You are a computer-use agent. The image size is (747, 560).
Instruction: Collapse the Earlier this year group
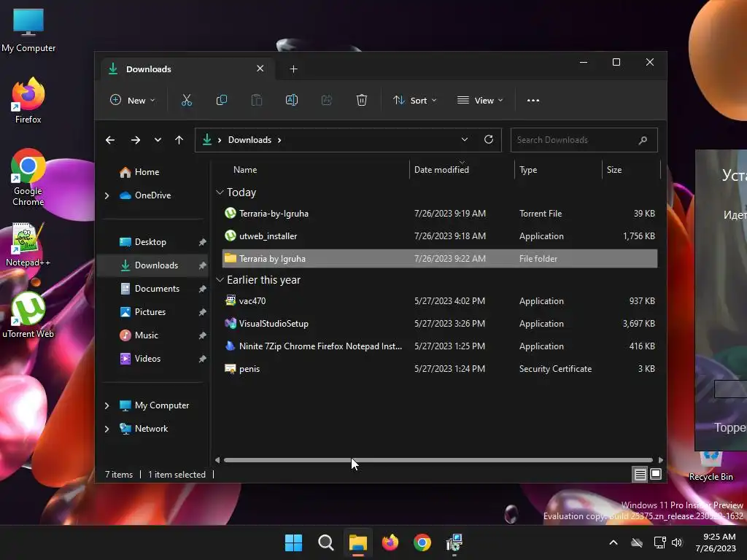click(x=220, y=280)
